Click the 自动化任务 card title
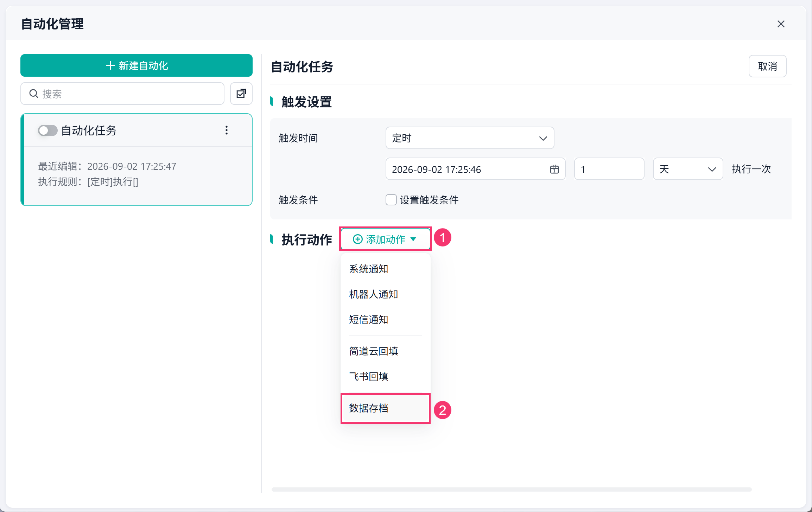812x512 pixels. (89, 130)
